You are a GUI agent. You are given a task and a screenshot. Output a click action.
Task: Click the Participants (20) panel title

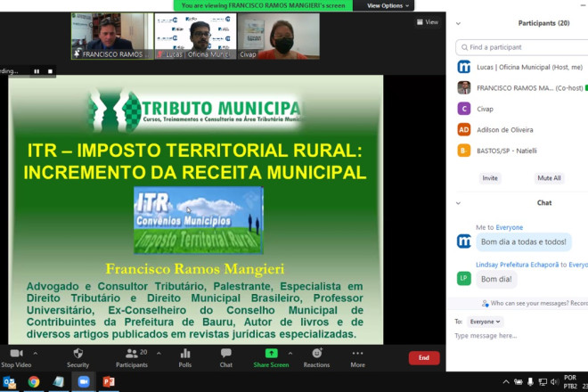click(x=543, y=23)
